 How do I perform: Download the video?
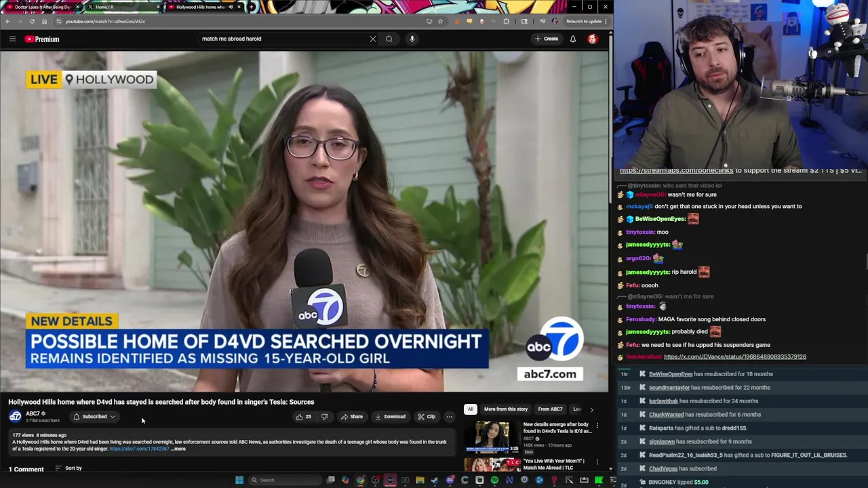tap(391, 417)
